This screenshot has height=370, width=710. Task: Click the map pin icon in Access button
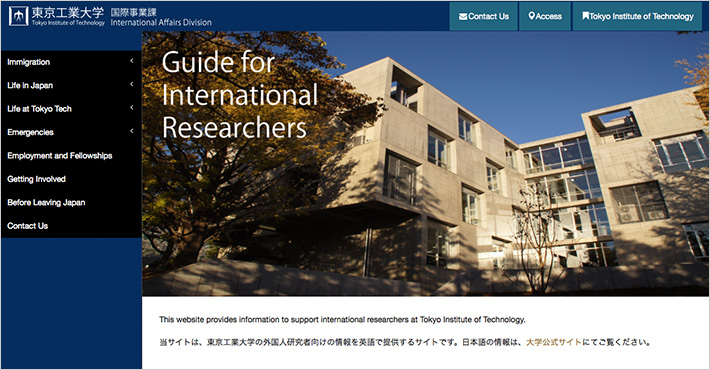[x=532, y=16]
